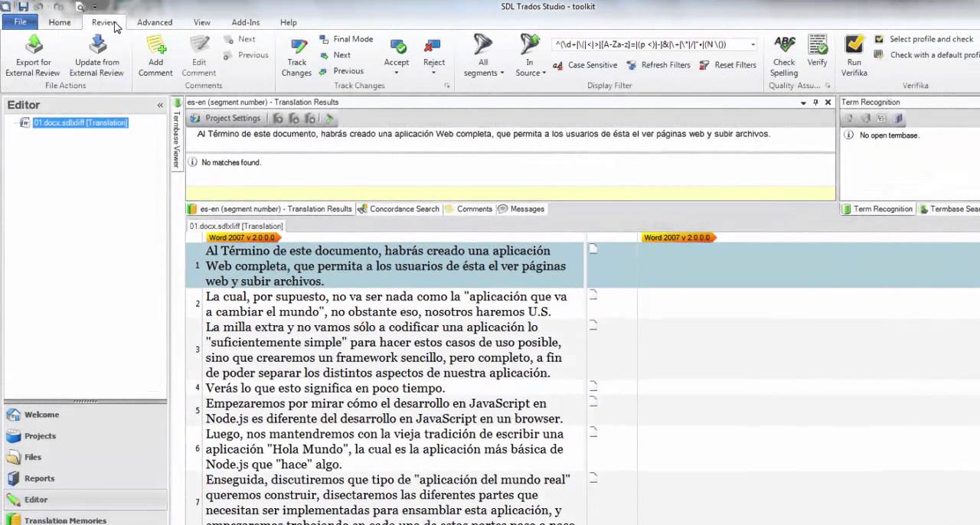The image size is (980, 525).
Task: Jump to Previous tracked change
Action: coord(341,71)
